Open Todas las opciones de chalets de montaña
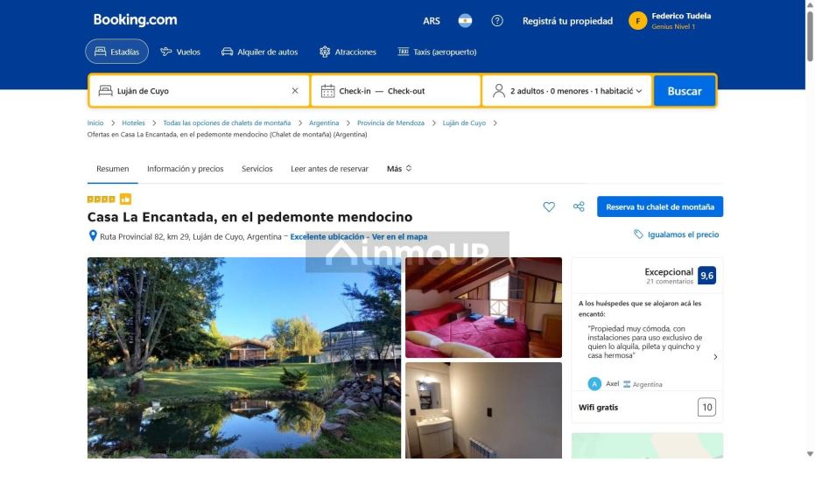 coord(227,123)
